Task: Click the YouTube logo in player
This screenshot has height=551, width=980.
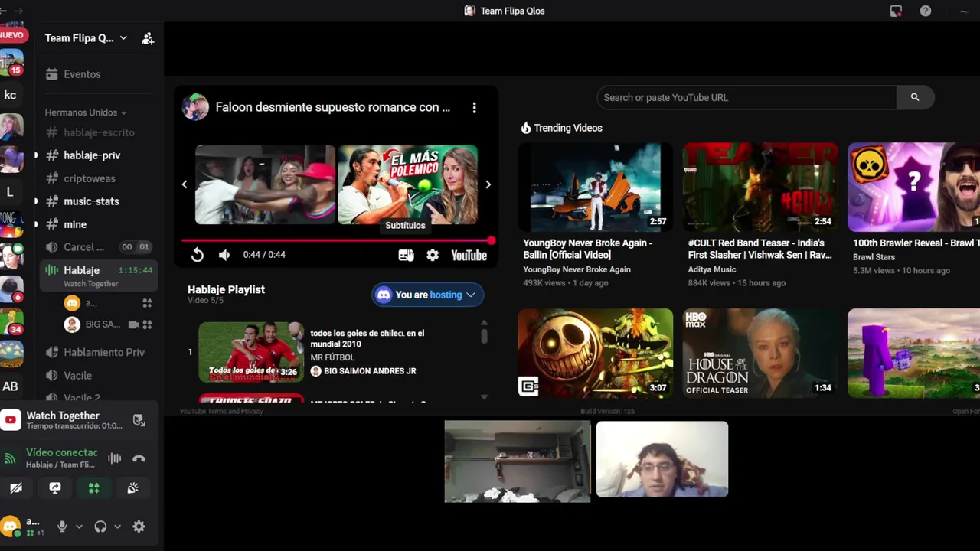Action: point(469,255)
